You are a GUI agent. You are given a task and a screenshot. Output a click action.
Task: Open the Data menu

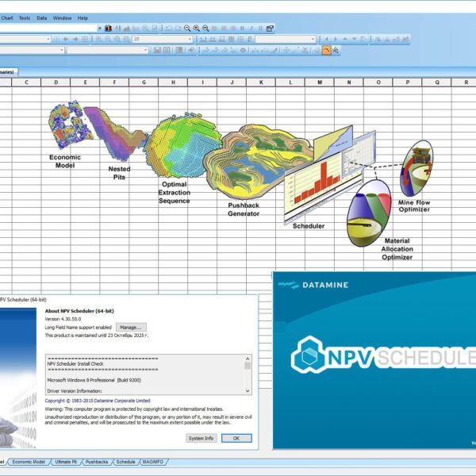point(41,18)
